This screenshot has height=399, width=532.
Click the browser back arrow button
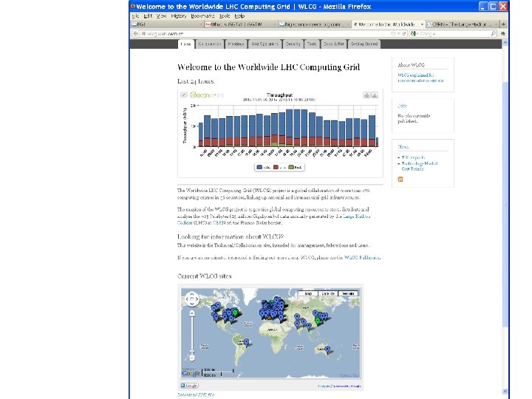[136, 33]
